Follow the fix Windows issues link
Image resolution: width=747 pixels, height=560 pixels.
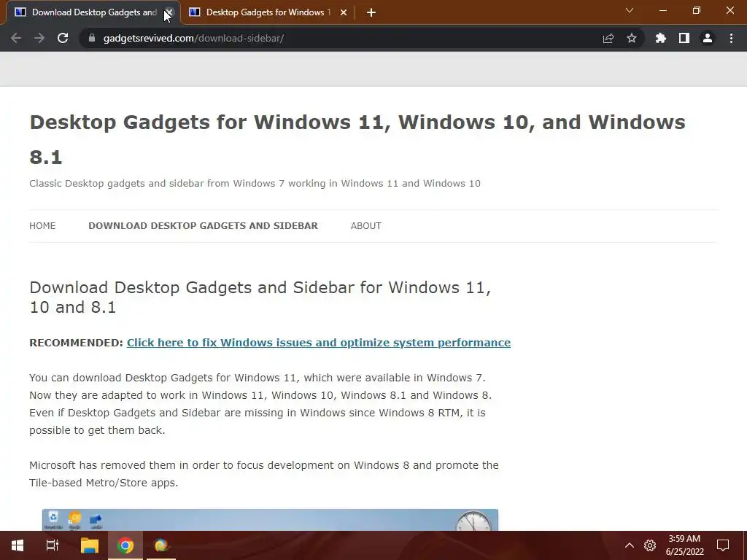point(319,343)
